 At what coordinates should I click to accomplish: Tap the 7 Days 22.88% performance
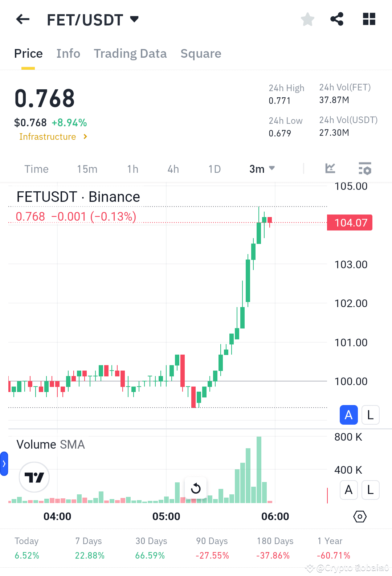90,548
